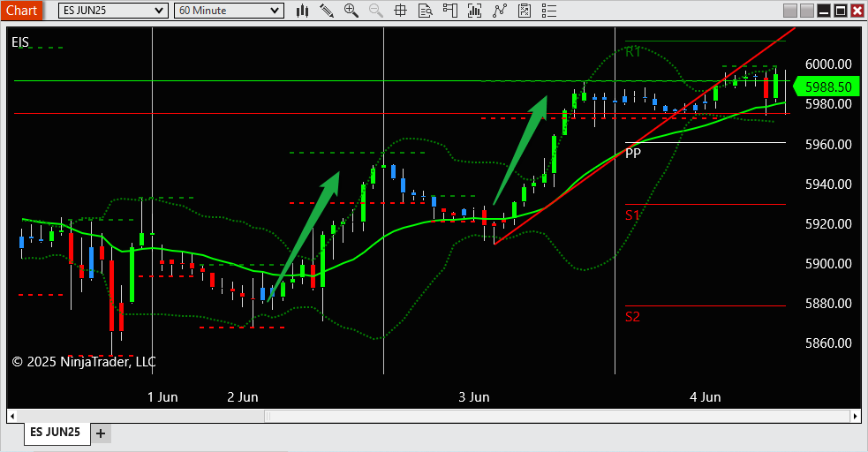The width and height of the screenshot is (868, 452).
Task: Maximize the chart window
Action: coord(841,11)
